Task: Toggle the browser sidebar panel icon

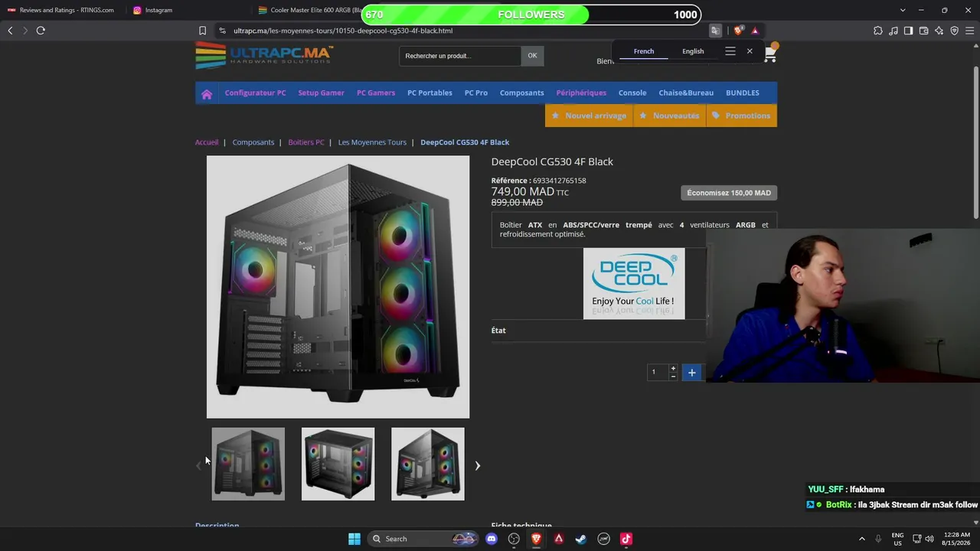Action: pyautogui.click(x=908, y=31)
